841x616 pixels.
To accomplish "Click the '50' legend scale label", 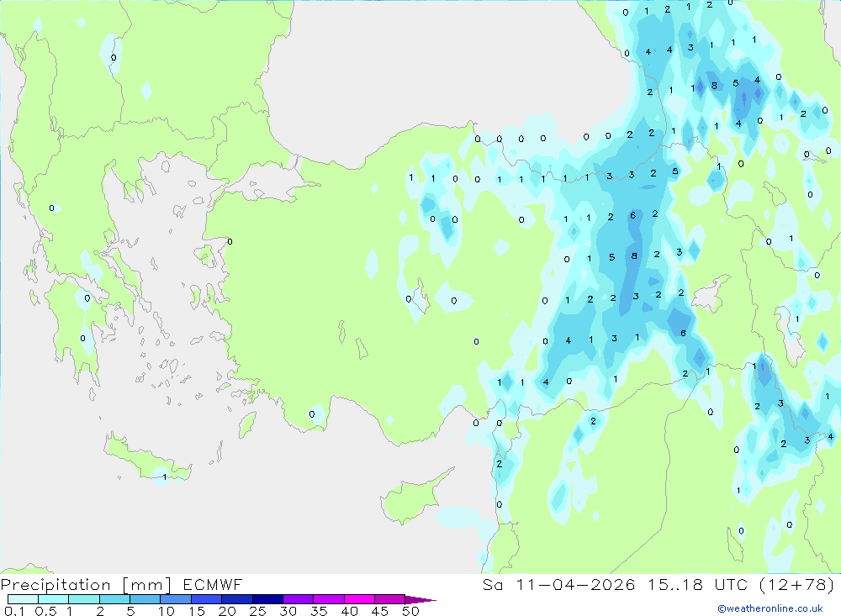I will point(411,611).
